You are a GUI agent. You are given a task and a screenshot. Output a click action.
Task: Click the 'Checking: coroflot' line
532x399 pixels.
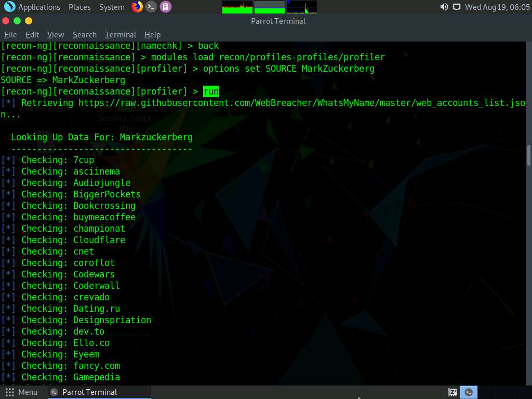[x=58, y=263]
